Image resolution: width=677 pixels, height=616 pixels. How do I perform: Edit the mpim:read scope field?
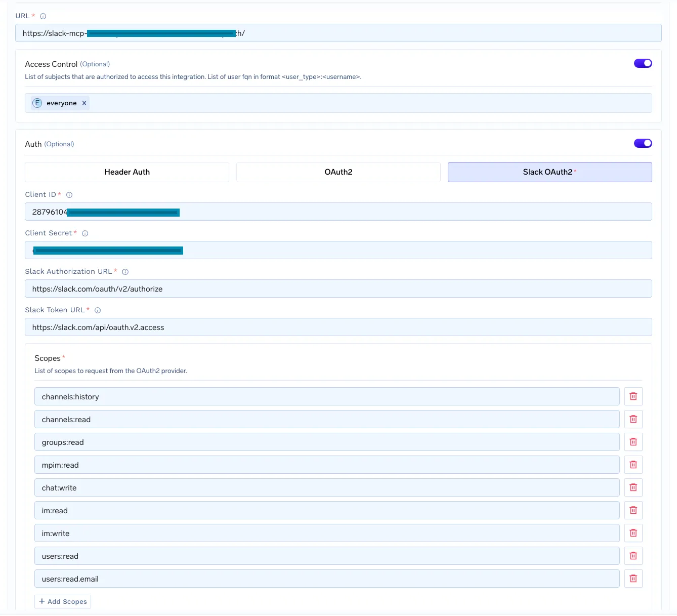point(327,465)
